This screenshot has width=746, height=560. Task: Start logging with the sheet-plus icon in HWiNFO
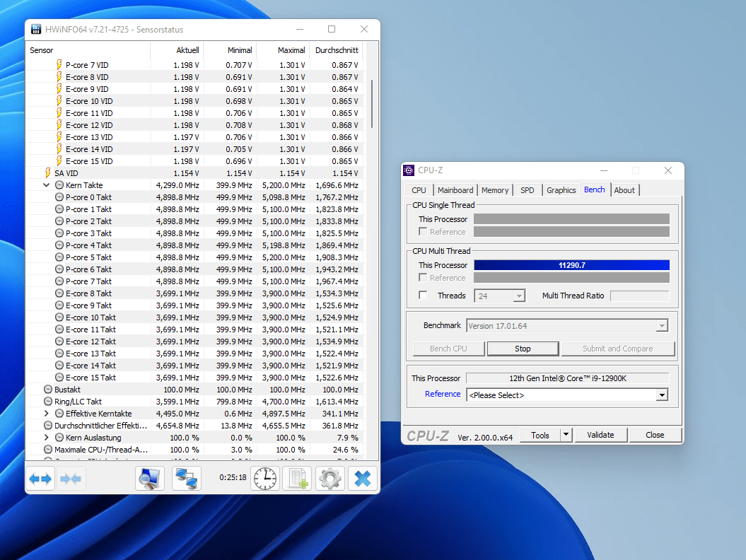pos(298,479)
